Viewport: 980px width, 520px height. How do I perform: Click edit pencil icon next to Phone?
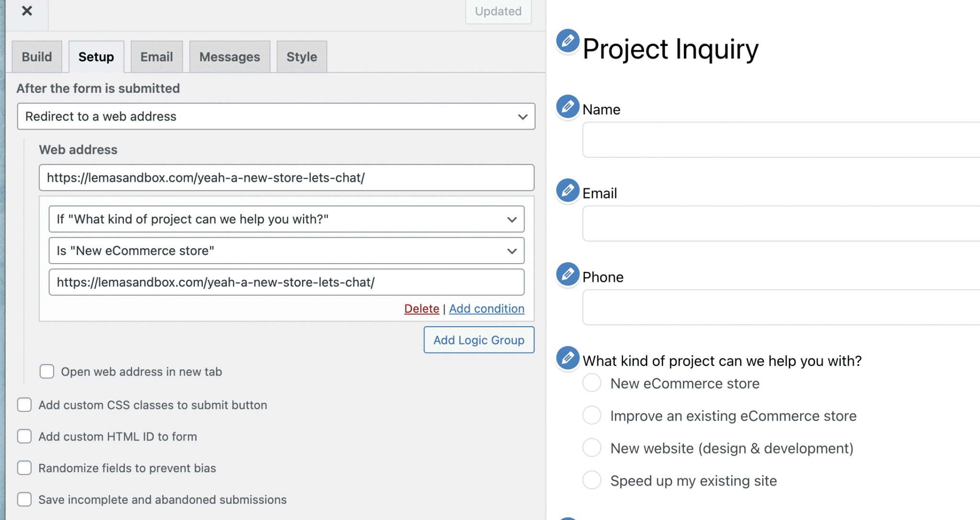point(568,274)
